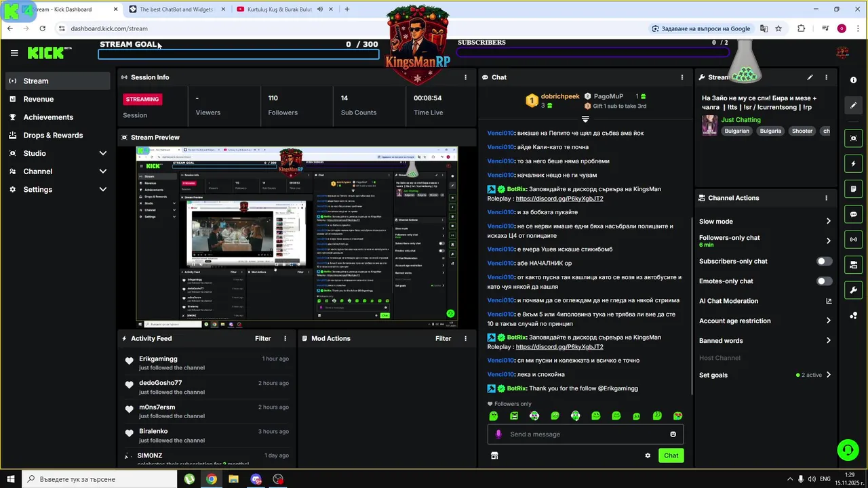Open the Channel Actions three-dot menu
Viewport: 868px width, 488px height.
[x=826, y=198]
